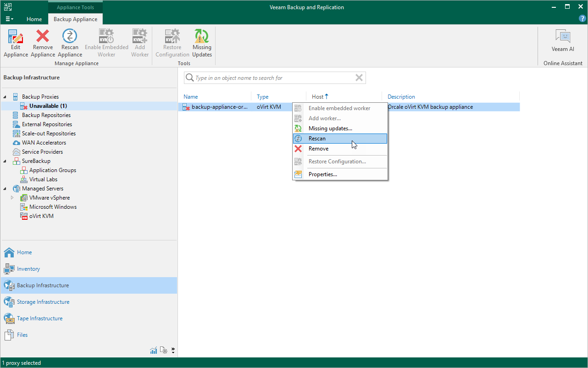Choose Enable embedded worker from context menu
This screenshot has height=368, width=588.
pyautogui.click(x=340, y=108)
